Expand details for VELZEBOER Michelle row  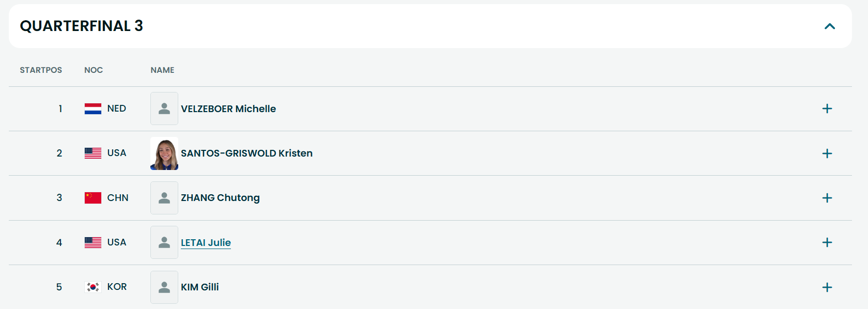point(827,109)
